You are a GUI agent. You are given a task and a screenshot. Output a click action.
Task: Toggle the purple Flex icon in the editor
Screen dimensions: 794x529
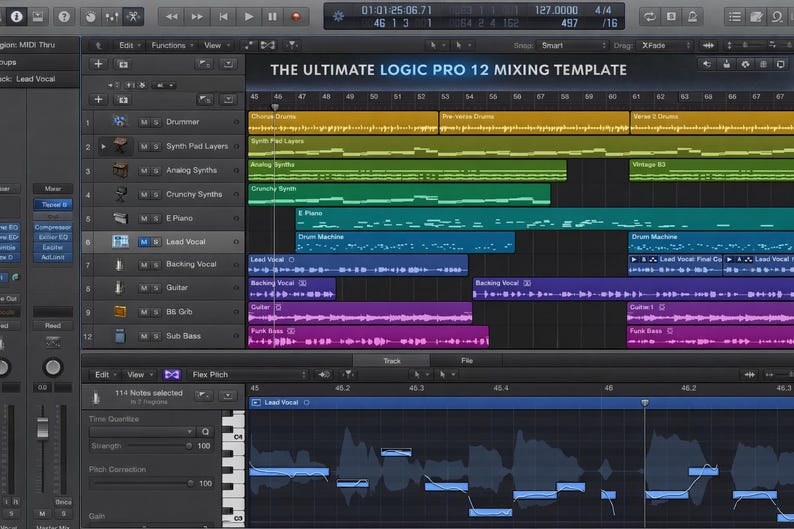click(172, 375)
